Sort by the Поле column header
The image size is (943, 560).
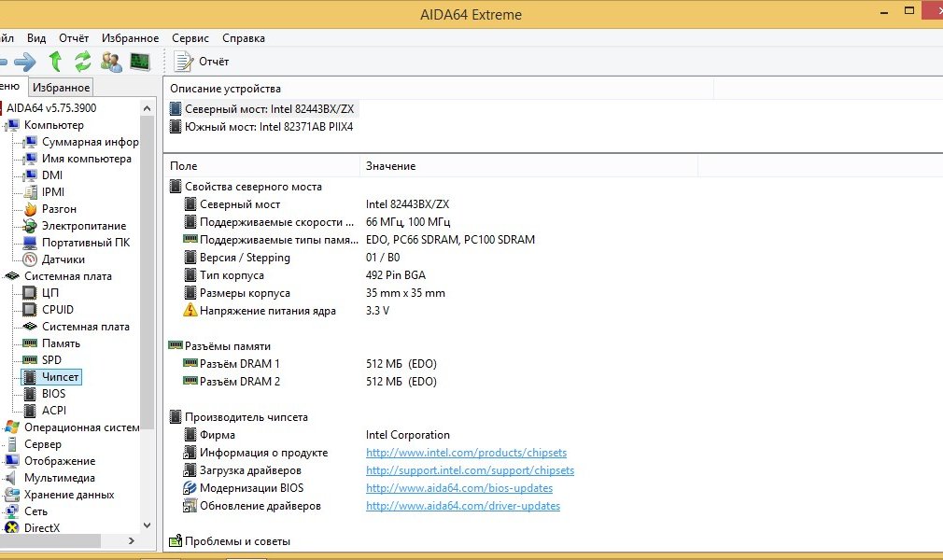(261, 166)
